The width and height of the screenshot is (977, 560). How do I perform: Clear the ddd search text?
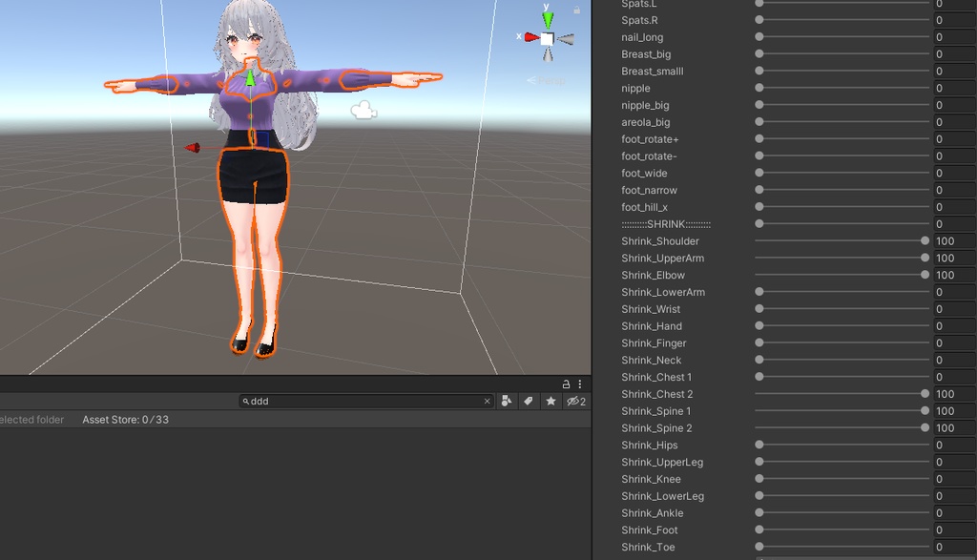(x=488, y=401)
